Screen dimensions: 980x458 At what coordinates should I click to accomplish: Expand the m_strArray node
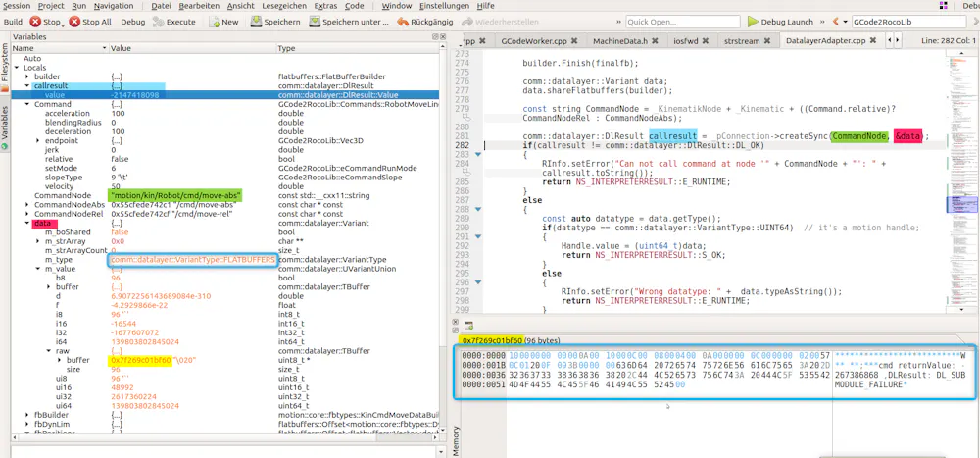pyautogui.click(x=38, y=241)
